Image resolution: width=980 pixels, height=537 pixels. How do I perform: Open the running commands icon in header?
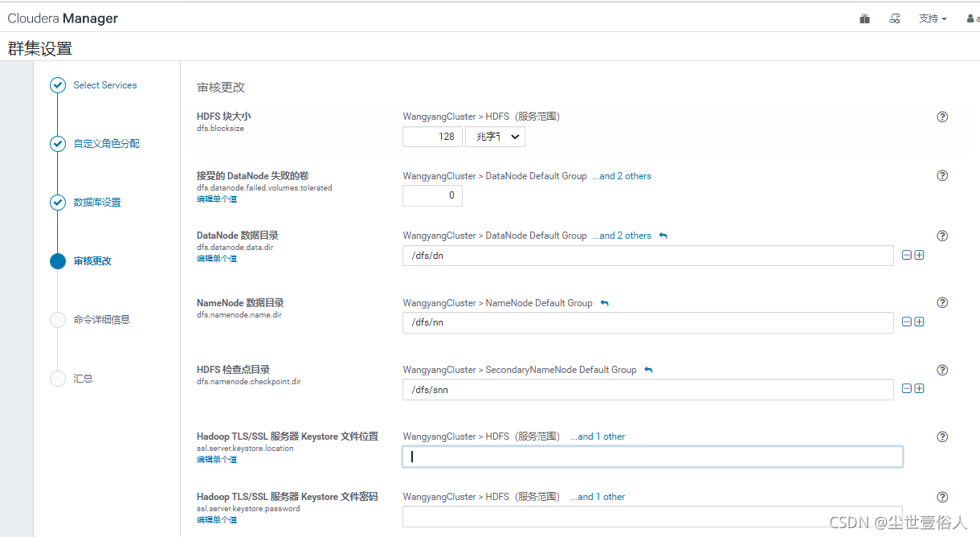895,18
